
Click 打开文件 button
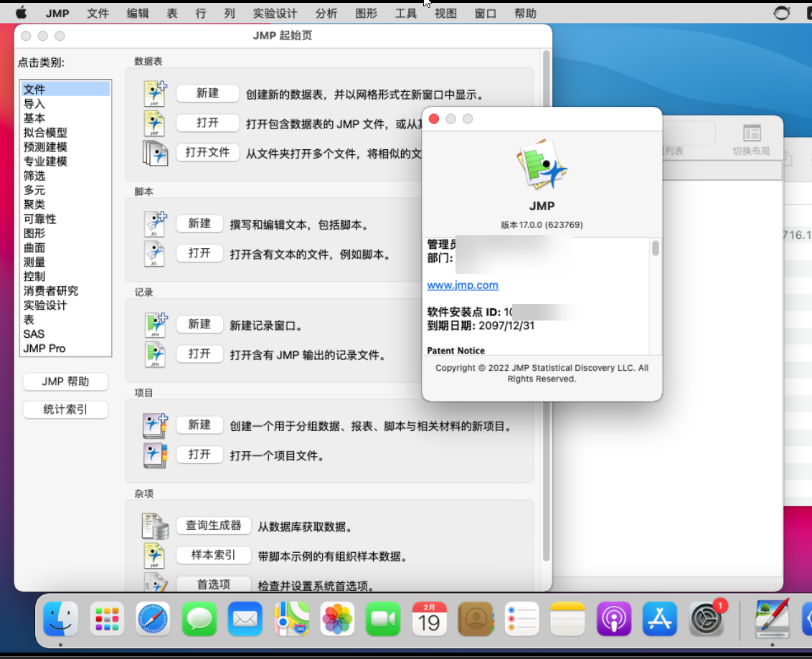pos(207,152)
